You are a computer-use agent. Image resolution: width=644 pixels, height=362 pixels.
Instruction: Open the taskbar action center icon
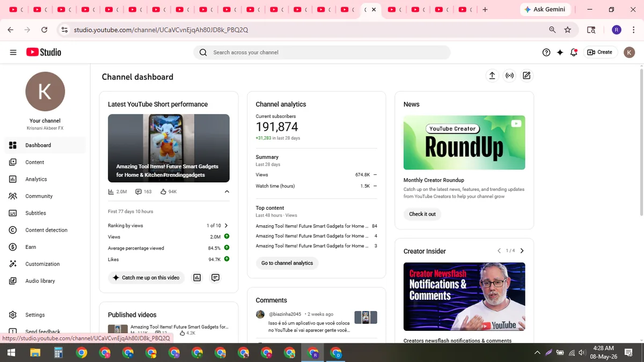pos(627,352)
